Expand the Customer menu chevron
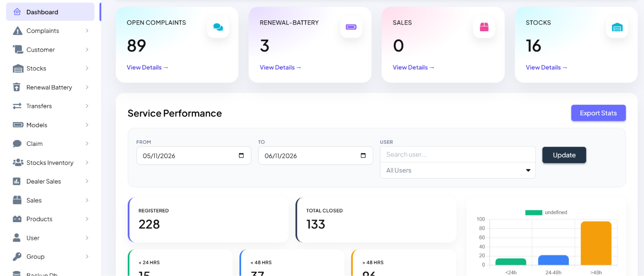Viewport: 644px width, 276px height. coord(87,50)
